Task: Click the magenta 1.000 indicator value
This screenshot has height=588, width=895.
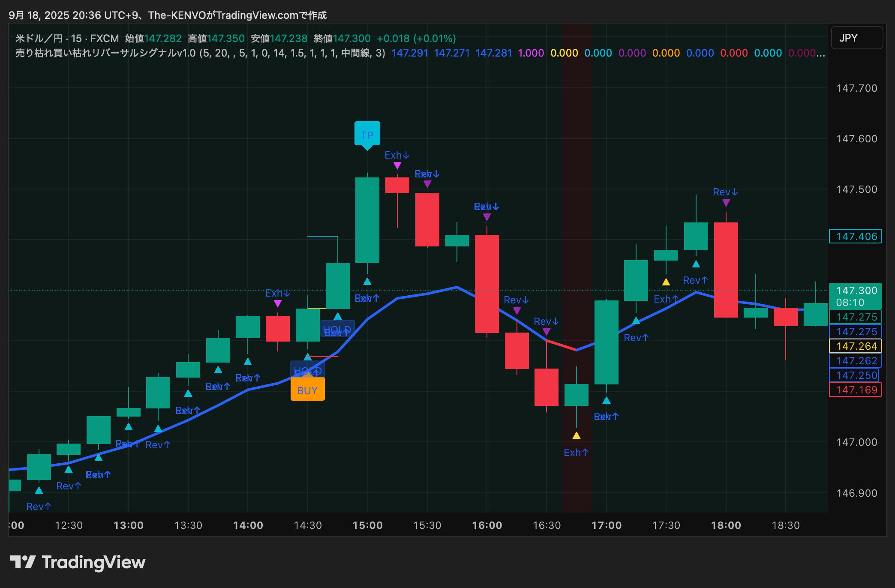Action: point(531,53)
